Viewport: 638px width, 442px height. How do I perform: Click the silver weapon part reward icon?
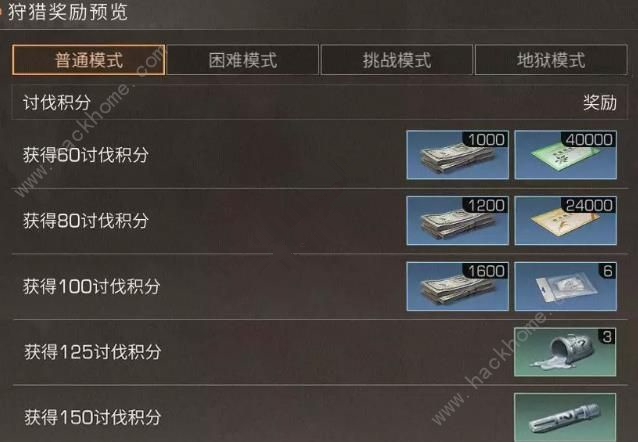point(565,418)
